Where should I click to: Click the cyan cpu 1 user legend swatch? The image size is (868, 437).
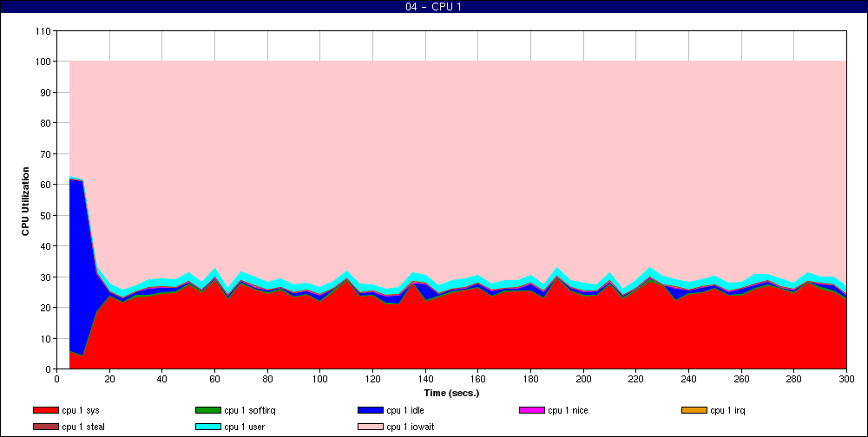click(x=207, y=427)
